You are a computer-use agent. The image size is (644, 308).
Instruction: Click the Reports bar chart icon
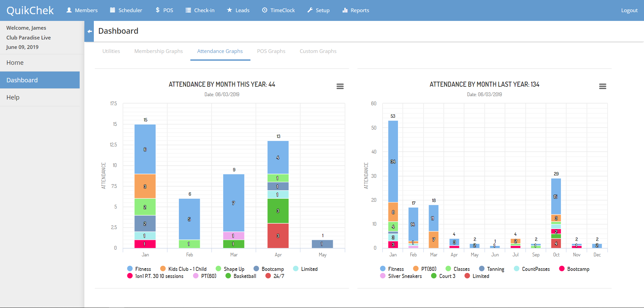345,10
